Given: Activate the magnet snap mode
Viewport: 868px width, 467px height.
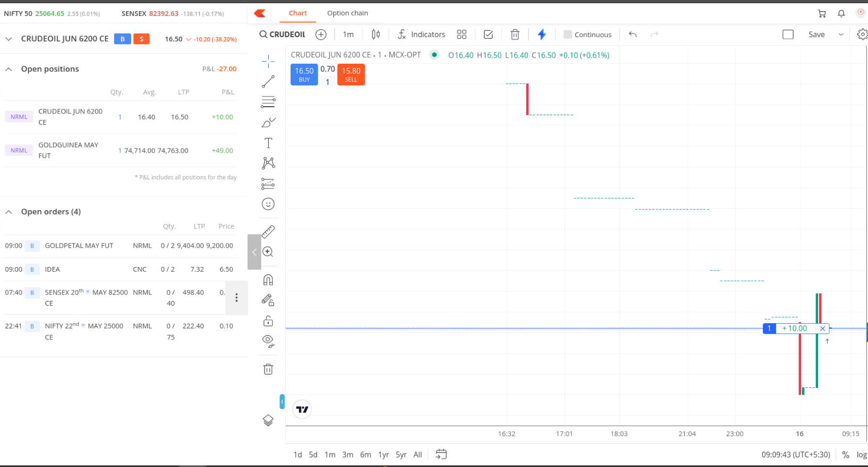Looking at the screenshot, I should pos(268,280).
